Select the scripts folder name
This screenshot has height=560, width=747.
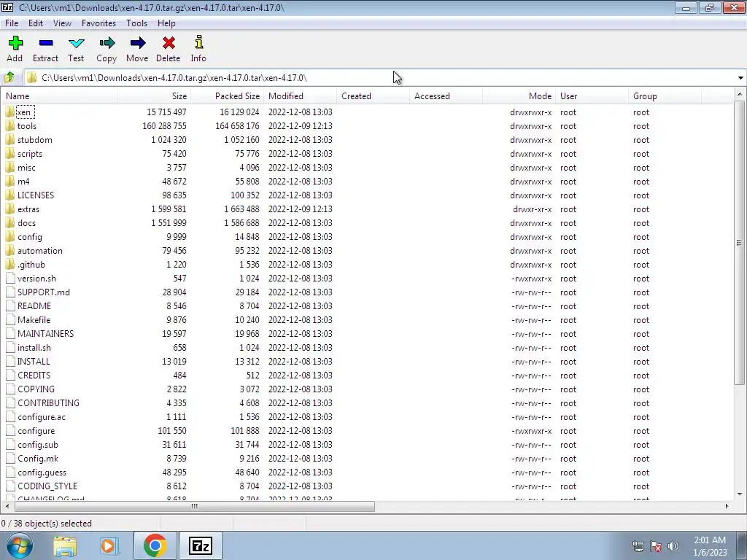[29, 153]
